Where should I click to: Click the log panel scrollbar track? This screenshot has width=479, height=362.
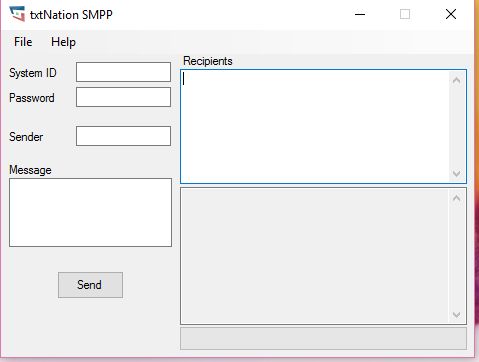(x=457, y=257)
